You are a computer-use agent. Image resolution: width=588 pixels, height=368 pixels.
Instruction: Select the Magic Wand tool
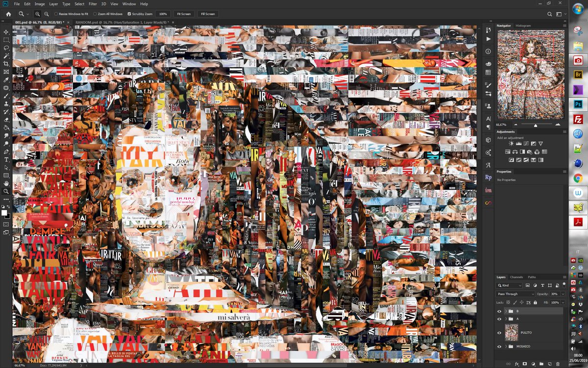click(x=6, y=55)
